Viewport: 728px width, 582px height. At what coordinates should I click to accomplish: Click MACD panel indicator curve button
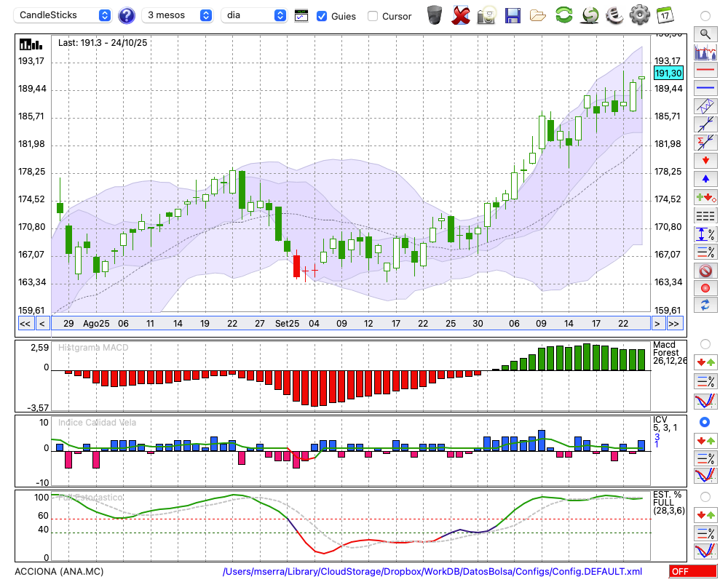click(705, 401)
